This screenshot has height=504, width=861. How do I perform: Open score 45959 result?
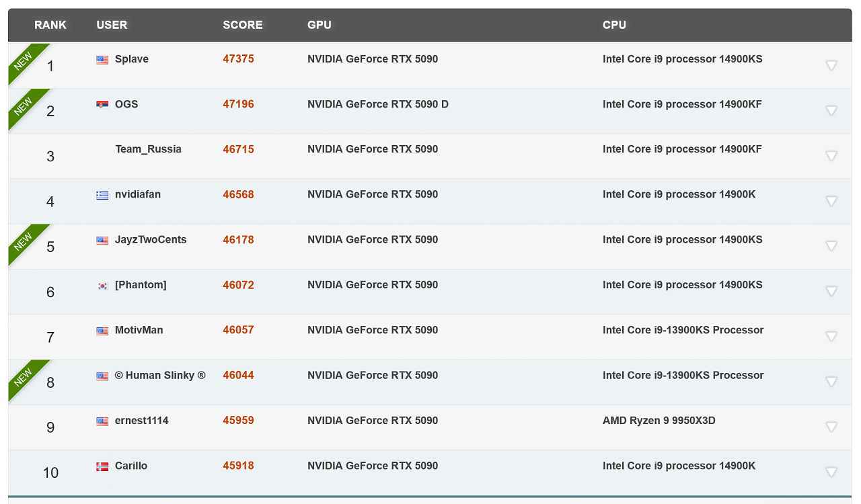pos(239,421)
